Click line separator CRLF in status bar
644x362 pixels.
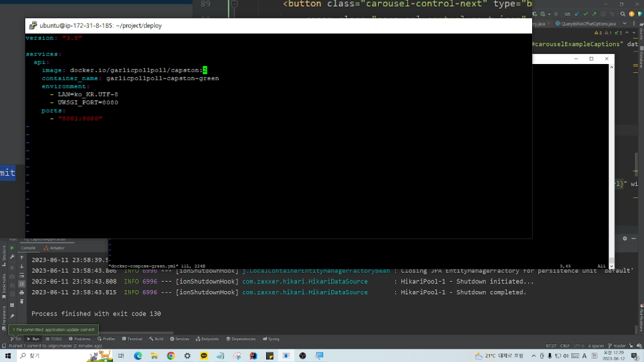point(565,346)
